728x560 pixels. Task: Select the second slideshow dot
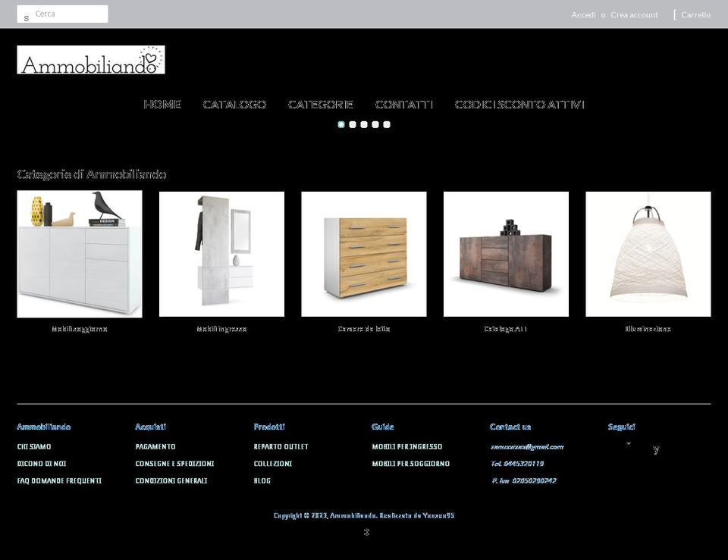coord(353,124)
